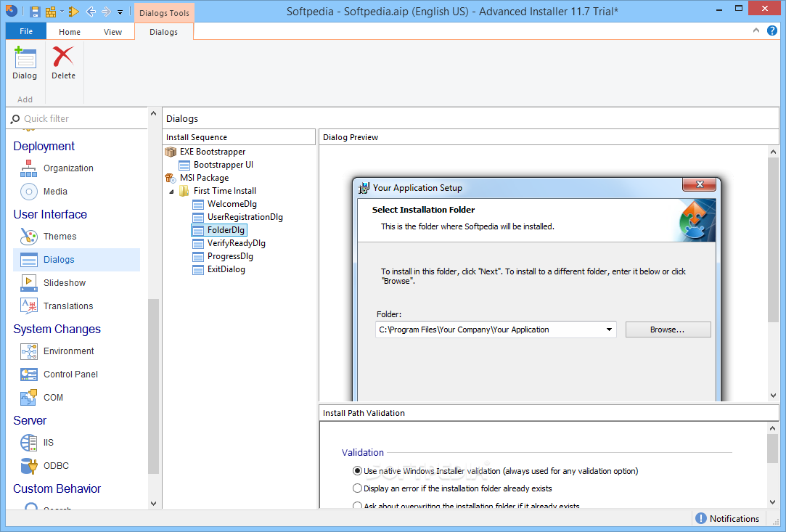Viewport: 786px width, 532px height.
Task: Open the Slideshow page icon
Action: pyautogui.click(x=28, y=283)
